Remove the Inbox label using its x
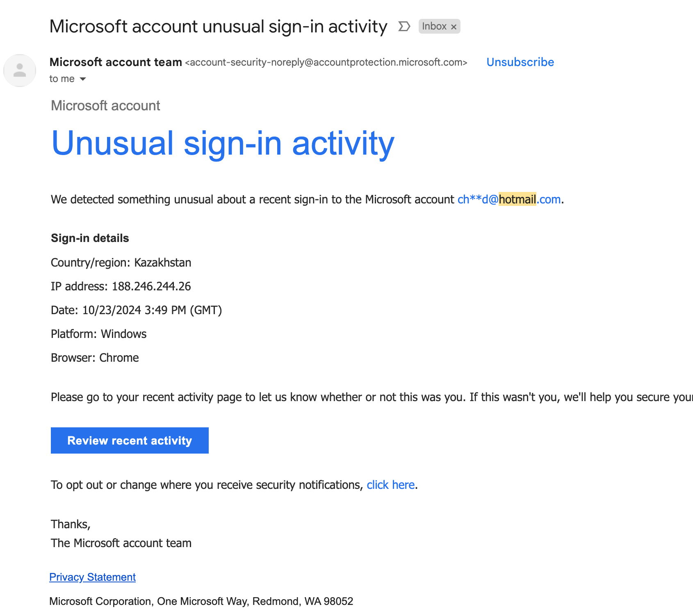The image size is (693, 616). point(454,27)
